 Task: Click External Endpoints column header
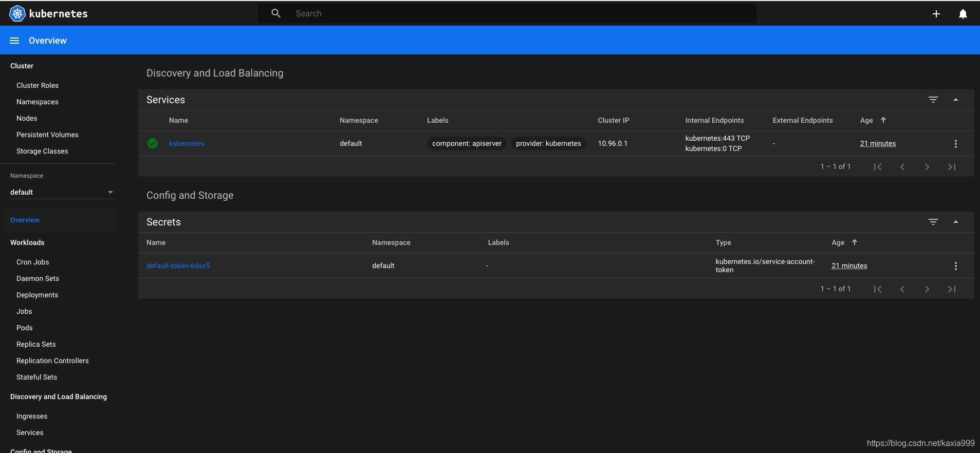(x=803, y=120)
